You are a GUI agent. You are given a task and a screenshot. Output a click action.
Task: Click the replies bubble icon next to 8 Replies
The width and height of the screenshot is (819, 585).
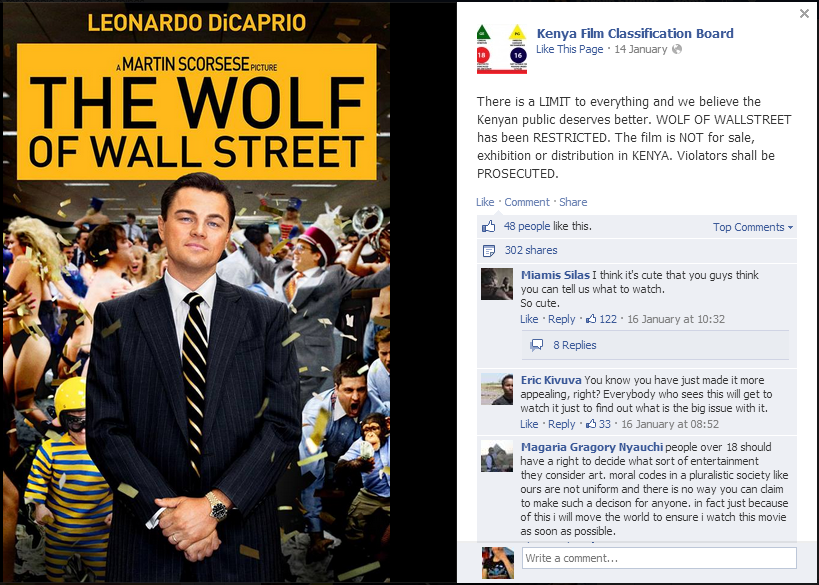(536, 345)
